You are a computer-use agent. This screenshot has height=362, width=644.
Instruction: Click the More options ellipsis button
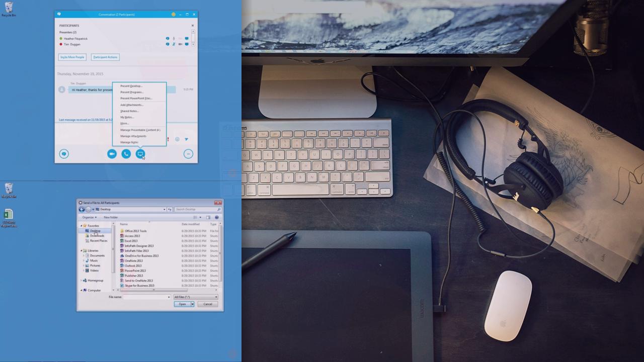click(x=188, y=154)
